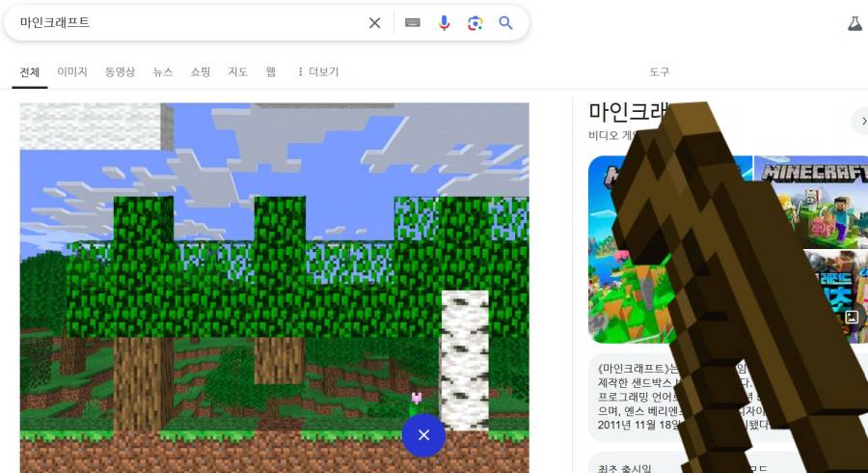Click the 마인크래프트 search input field
This screenshot has height=473, width=868.
click(x=188, y=23)
